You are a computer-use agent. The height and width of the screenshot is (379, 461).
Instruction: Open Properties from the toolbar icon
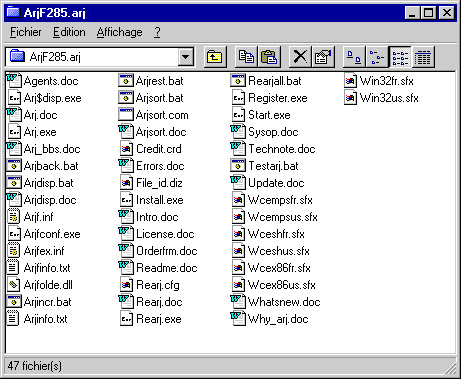(323, 57)
